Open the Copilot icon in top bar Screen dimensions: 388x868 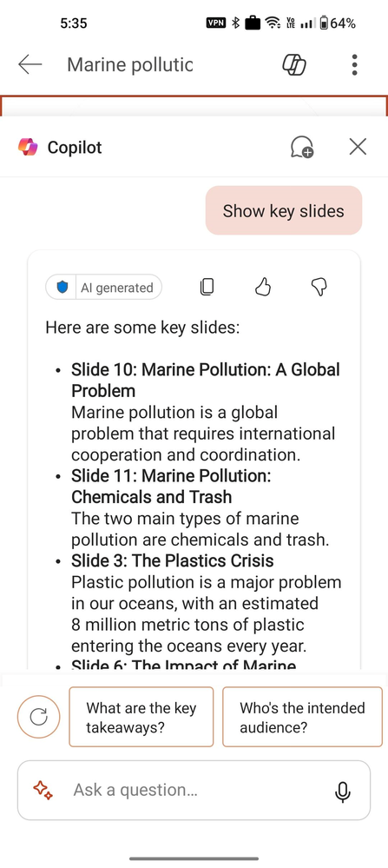coord(294,65)
